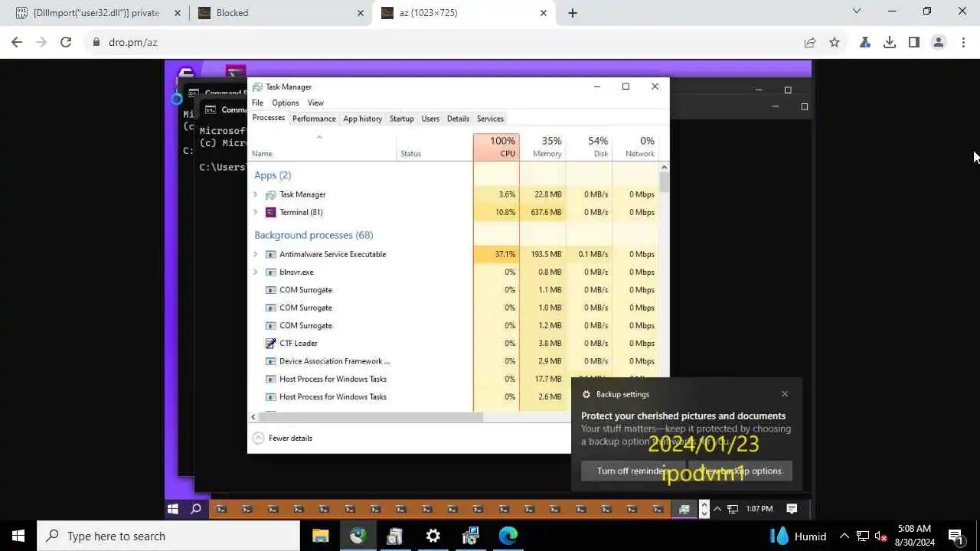The width and height of the screenshot is (980, 551).
Task: Expand the blnsvr.exe process row
Action: [256, 272]
